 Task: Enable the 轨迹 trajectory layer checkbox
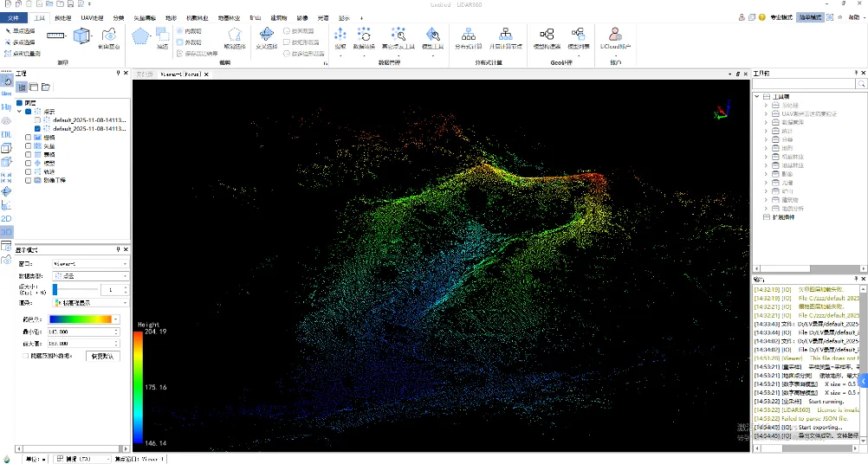29,171
